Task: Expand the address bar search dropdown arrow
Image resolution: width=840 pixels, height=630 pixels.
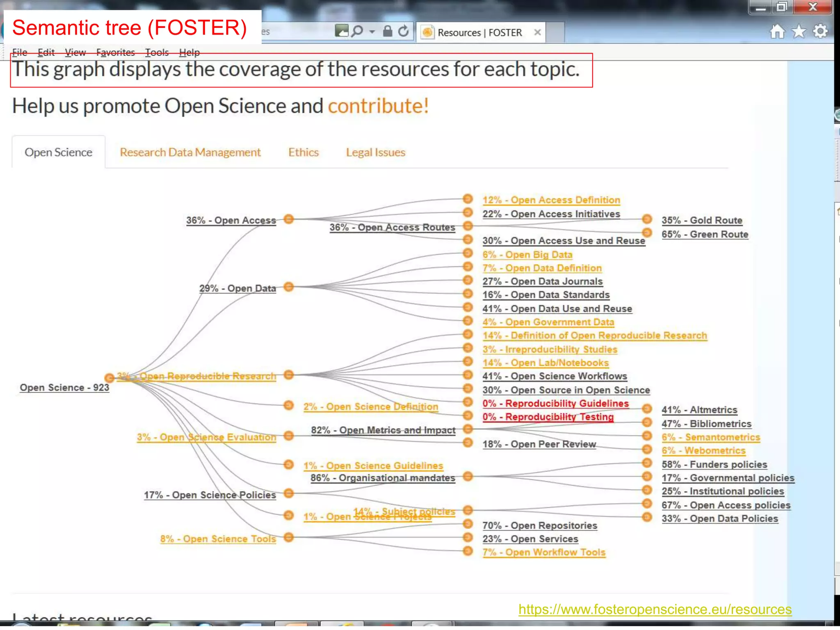Action: point(372,32)
